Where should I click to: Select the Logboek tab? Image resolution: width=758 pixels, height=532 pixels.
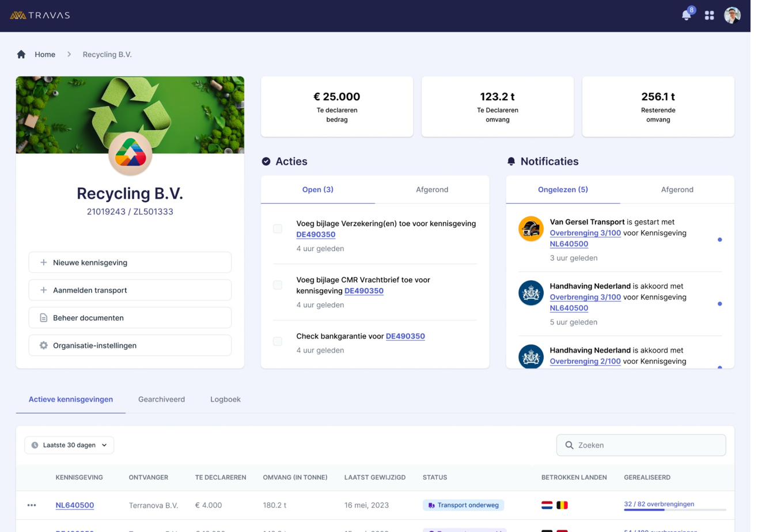coord(228,403)
